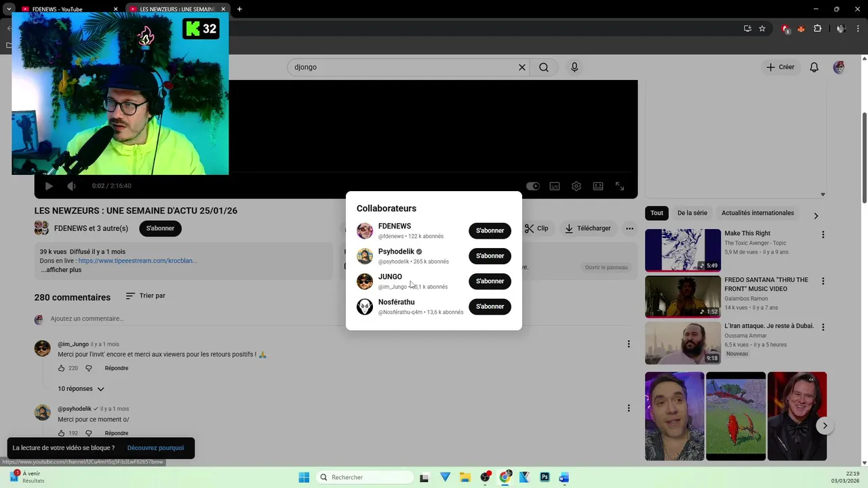Open options for FREDO SANTANA video

pyautogui.click(x=823, y=281)
